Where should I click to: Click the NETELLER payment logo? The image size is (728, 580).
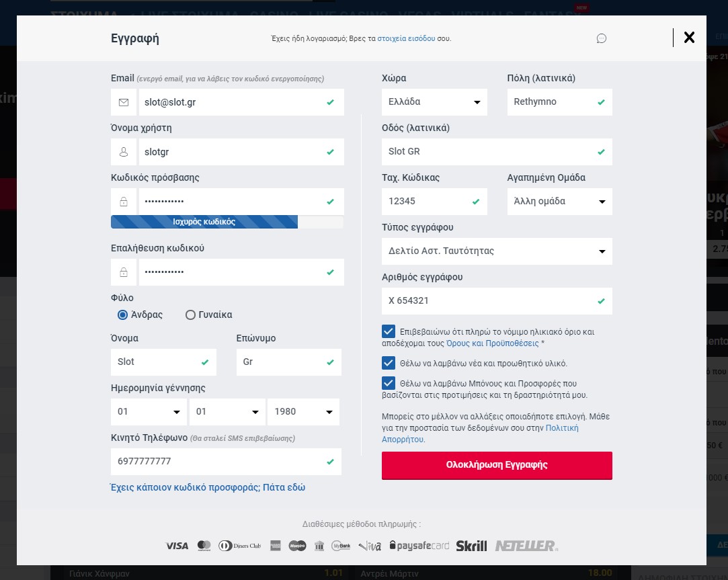[x=526, y=546]
